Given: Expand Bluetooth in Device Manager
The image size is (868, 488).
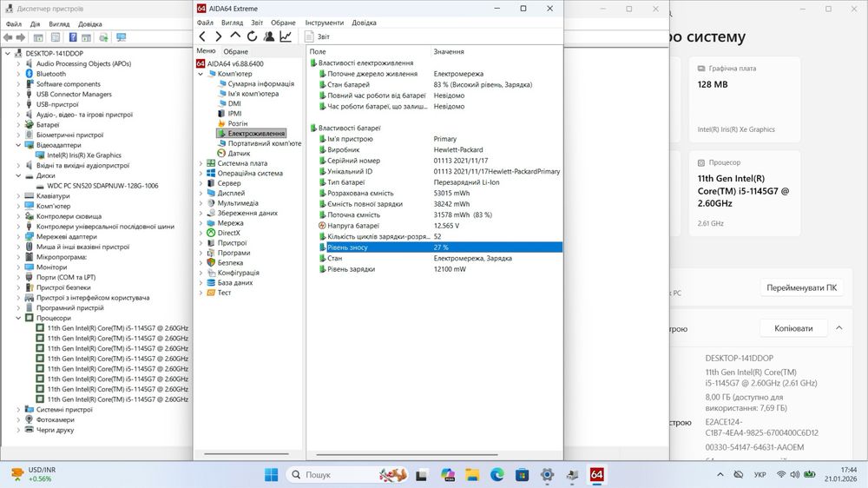Looking at the screenshot, I should click(x=18, y=74).
